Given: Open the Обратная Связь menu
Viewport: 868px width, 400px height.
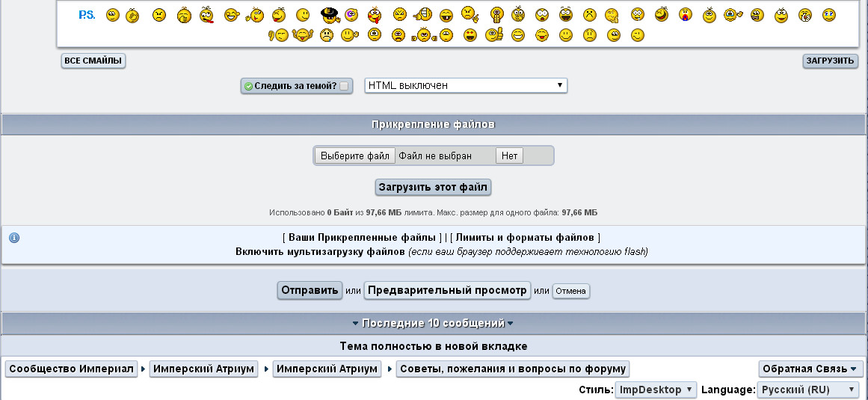Looking at the screenshot, I should (809, 369).
